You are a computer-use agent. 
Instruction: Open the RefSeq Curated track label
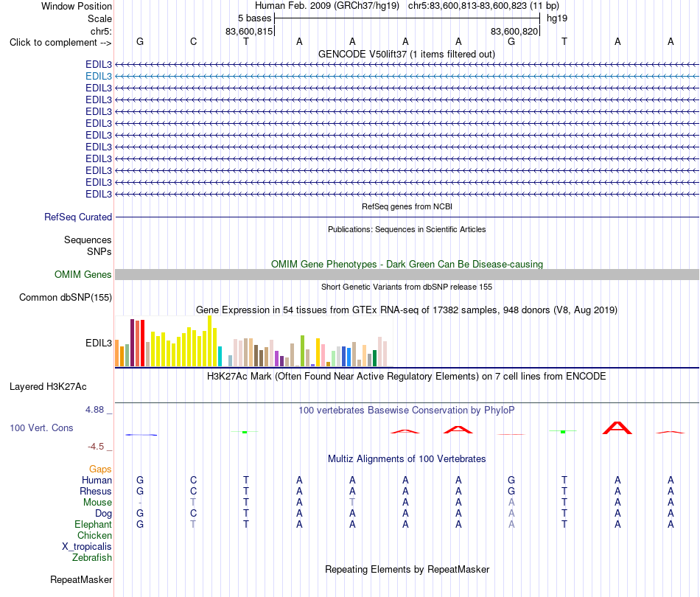[x=78, y=217]
